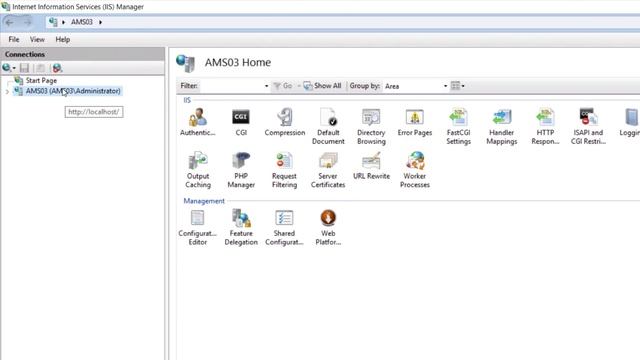
Task: Click AMS03 in the address breadcrumb
Action: 82,22
